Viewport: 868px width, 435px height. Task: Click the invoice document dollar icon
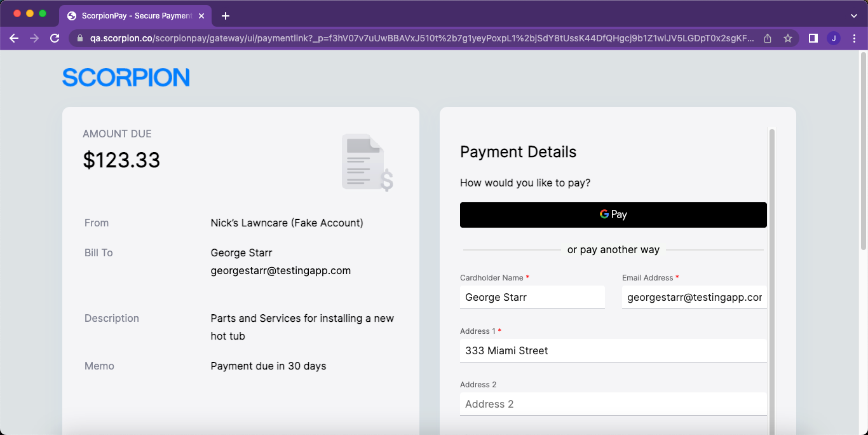point(367,162)
